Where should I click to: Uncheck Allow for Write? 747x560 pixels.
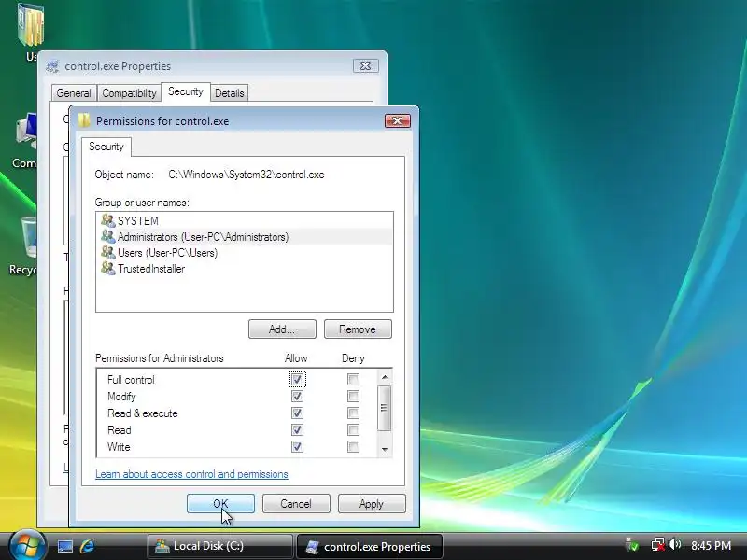(x=297, y=447)
